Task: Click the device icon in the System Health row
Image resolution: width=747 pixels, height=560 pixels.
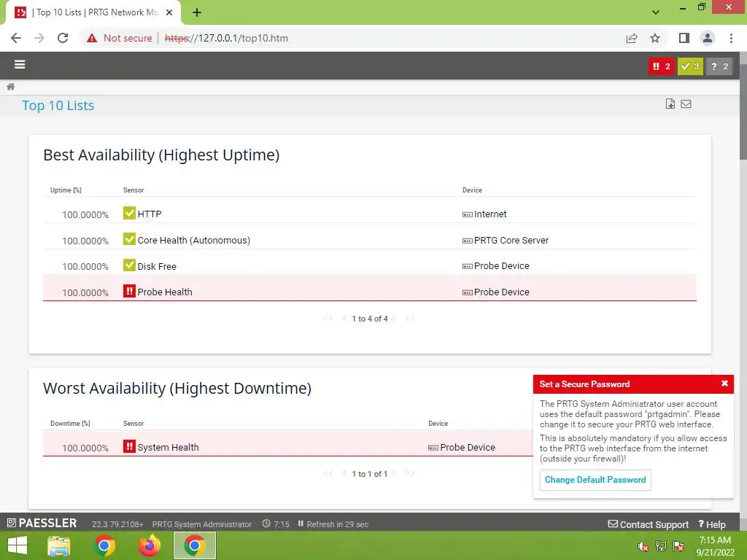Action: pos(433,448)
